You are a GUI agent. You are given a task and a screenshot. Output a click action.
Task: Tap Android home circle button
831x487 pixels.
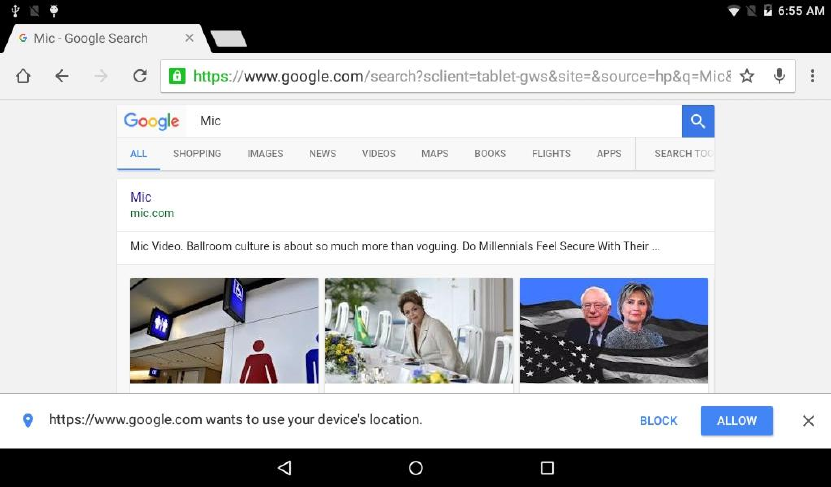pos(416,467)
